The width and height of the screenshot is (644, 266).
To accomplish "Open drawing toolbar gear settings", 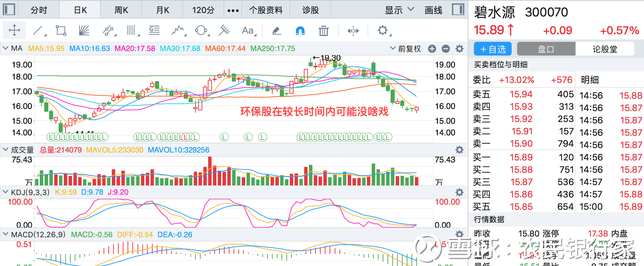I will click(383, 31).
